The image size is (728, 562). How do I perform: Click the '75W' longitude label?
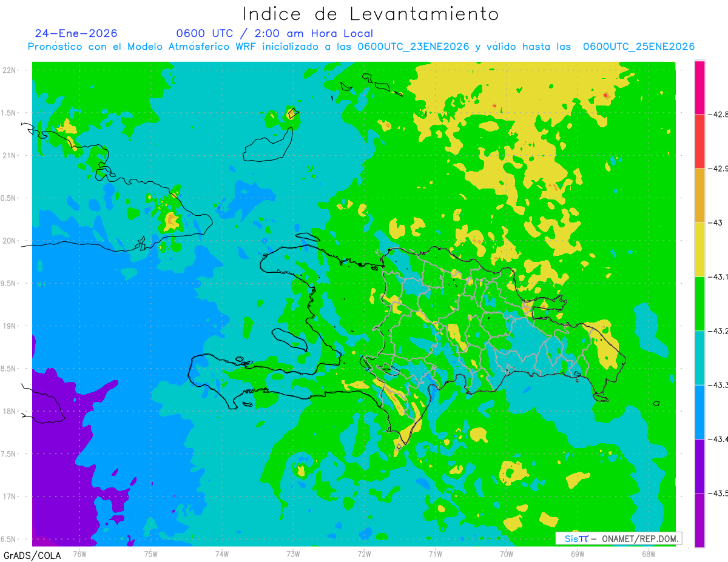151,553
